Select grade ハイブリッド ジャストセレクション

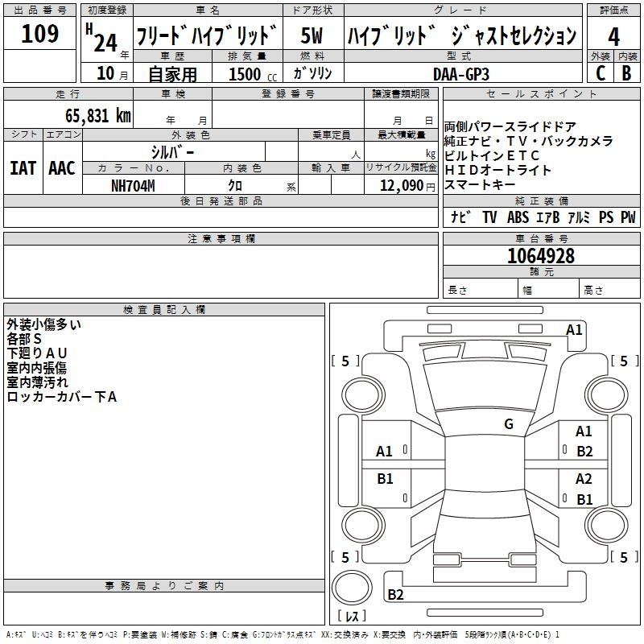462,35
